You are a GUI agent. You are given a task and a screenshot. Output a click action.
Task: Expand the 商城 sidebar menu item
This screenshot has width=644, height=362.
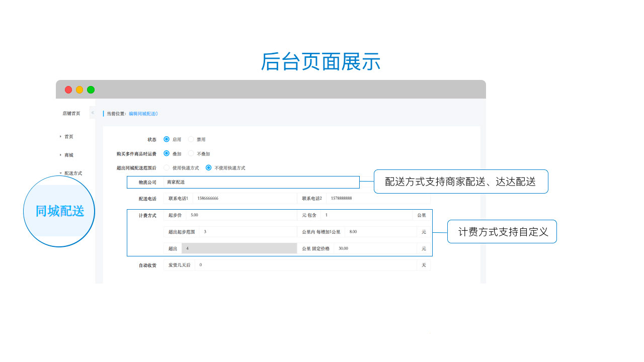click(68, 155)
